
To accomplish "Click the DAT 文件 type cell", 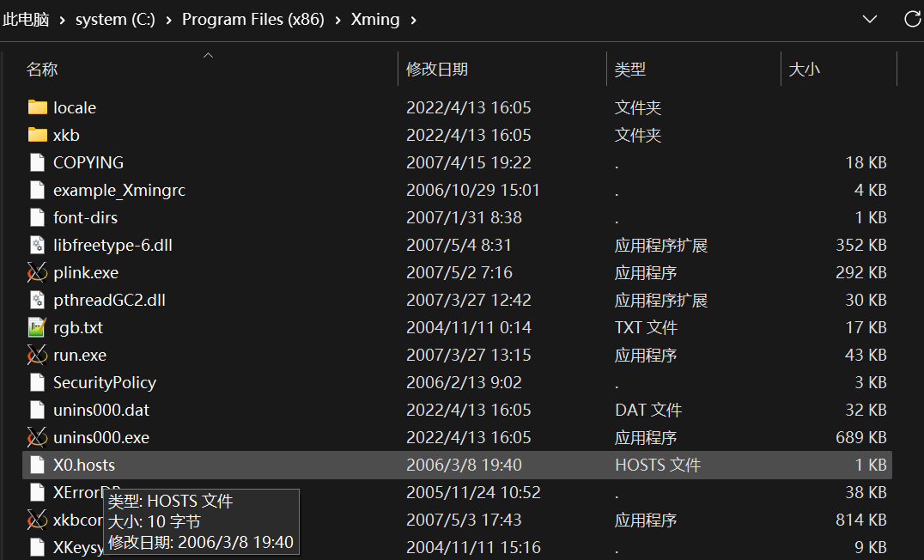I will (x=648, y=411).
